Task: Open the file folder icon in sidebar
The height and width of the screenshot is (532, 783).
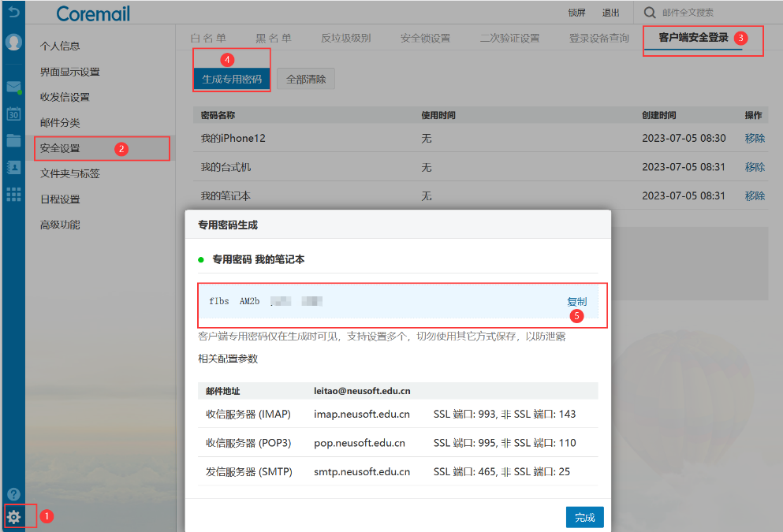Action: (13, 140)
